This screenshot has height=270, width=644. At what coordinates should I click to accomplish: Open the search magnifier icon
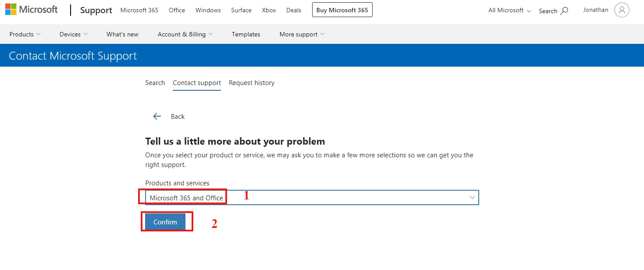pyautogui.click(x=563, y=11)
